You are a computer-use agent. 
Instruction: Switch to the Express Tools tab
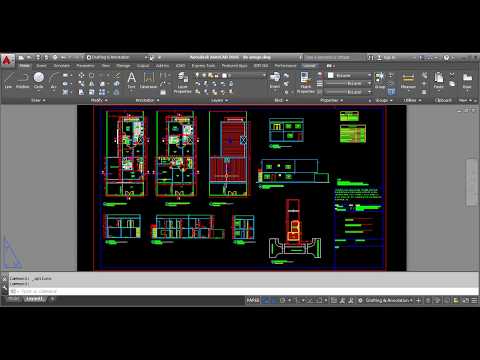pos(203,66)
